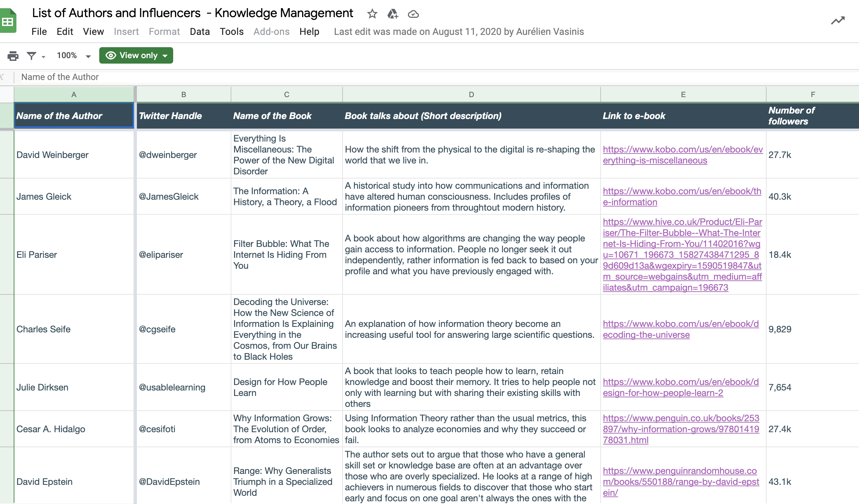Click the activity trend arrow icon
The width and height of the screenshot is (859, 504).
pyautogui.click(x=838, y=21)
